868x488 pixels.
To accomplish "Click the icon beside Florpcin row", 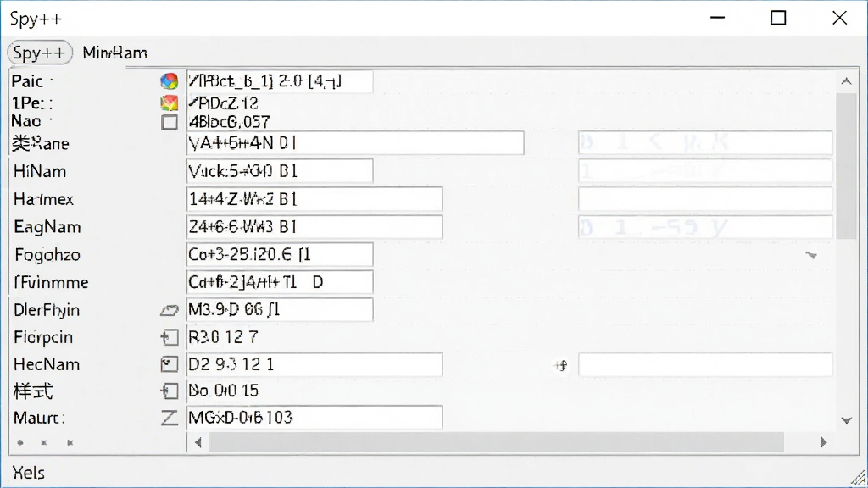I will tap(170, 337).
